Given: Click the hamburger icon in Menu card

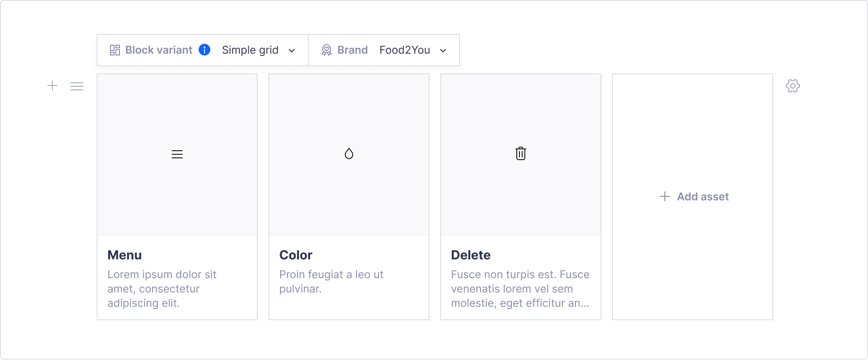Looking at the screenshot, I should tap(177, 154).
